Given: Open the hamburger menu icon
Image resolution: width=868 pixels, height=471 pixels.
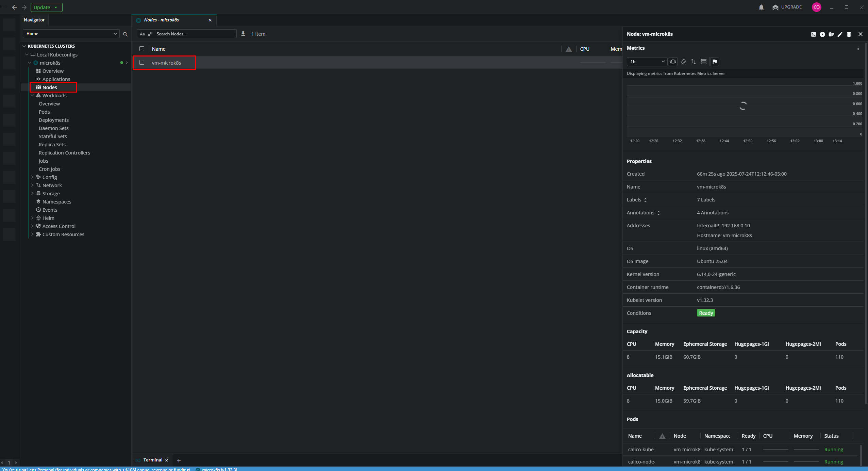Looking at the screenshot, I should pos(4,7).
